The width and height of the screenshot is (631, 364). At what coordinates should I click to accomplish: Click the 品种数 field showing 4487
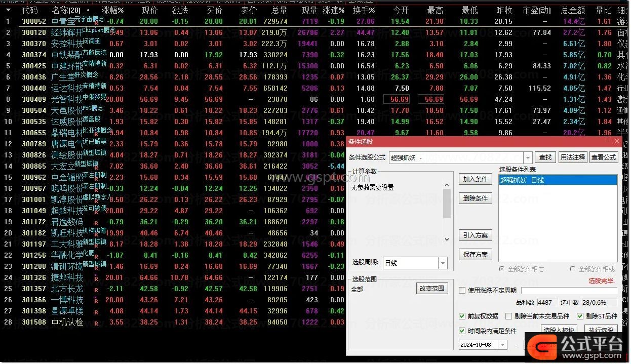(547, 303)
